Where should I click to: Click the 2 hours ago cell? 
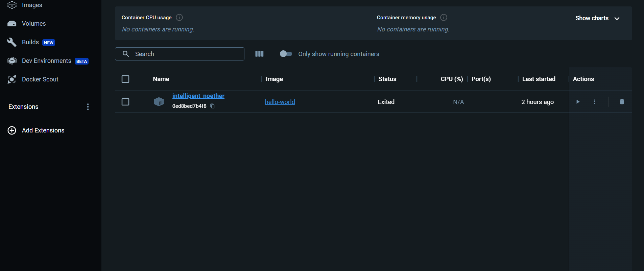point(538,102)
